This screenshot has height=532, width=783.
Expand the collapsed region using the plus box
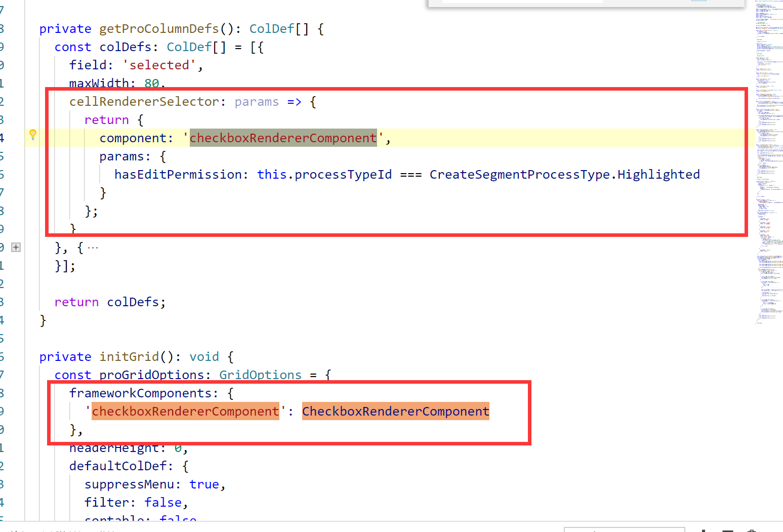click(x=16, y=247)
